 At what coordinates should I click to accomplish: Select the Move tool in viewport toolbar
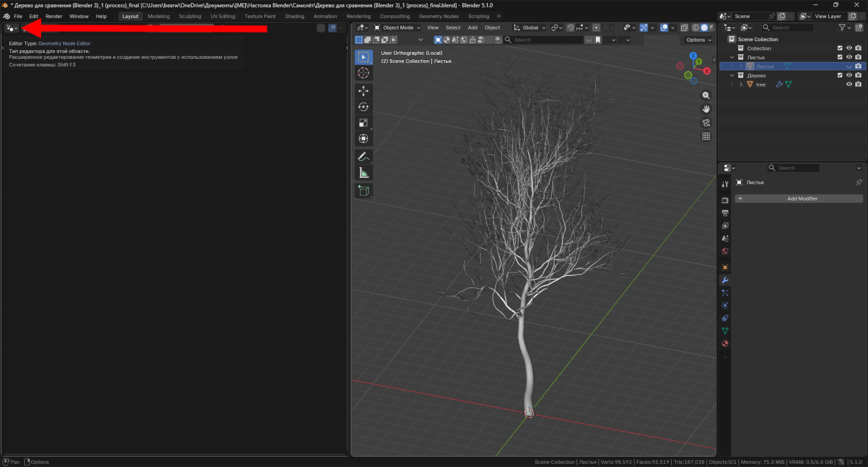(363, 91)
